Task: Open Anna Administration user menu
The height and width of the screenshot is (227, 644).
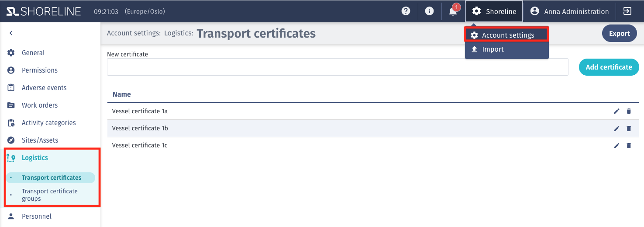Action: coord(569,11)
